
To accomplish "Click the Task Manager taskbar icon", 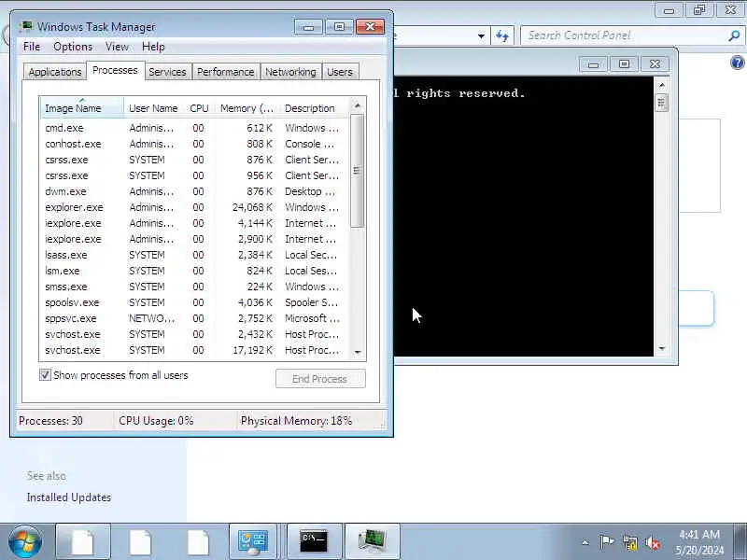I will pos(372,542).
